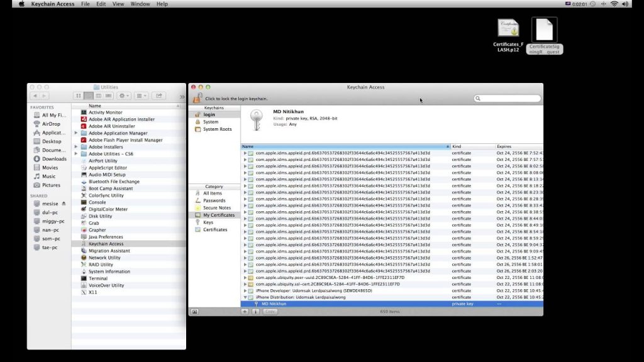This screenshot has height=362, width=644.
Task: Open the File menu
Action: pos(86,4)
